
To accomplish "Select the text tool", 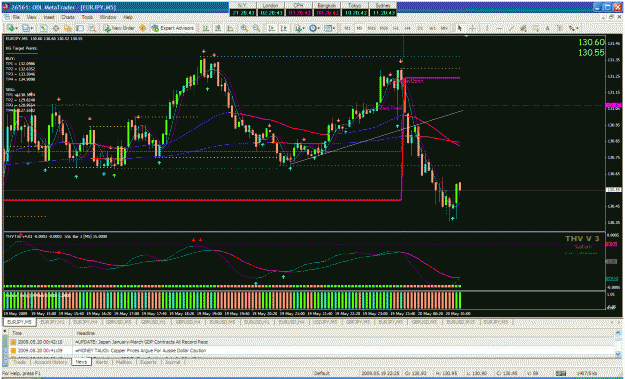I will coord(547,28).
